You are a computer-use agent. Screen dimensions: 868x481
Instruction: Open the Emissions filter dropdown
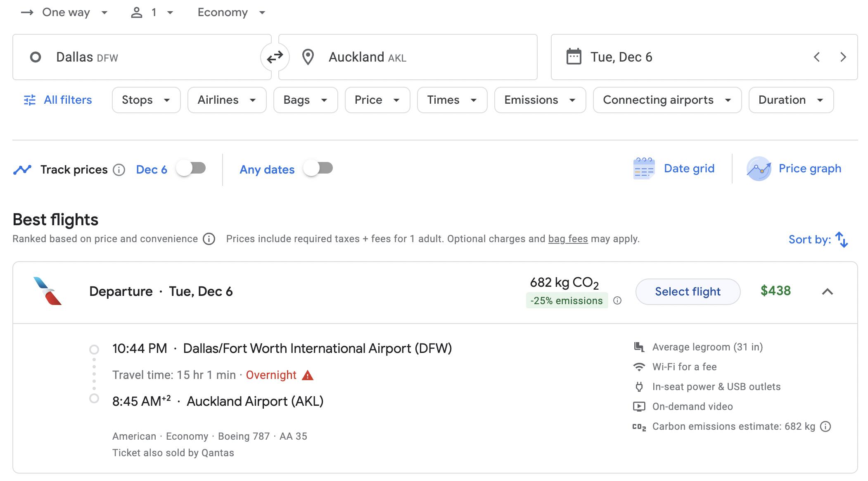537,100
